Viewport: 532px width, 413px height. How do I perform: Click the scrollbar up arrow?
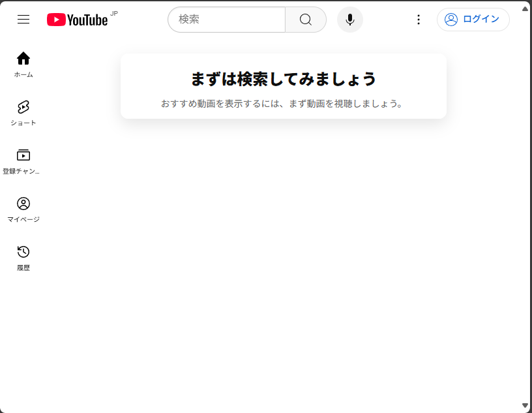pos(525,9)
